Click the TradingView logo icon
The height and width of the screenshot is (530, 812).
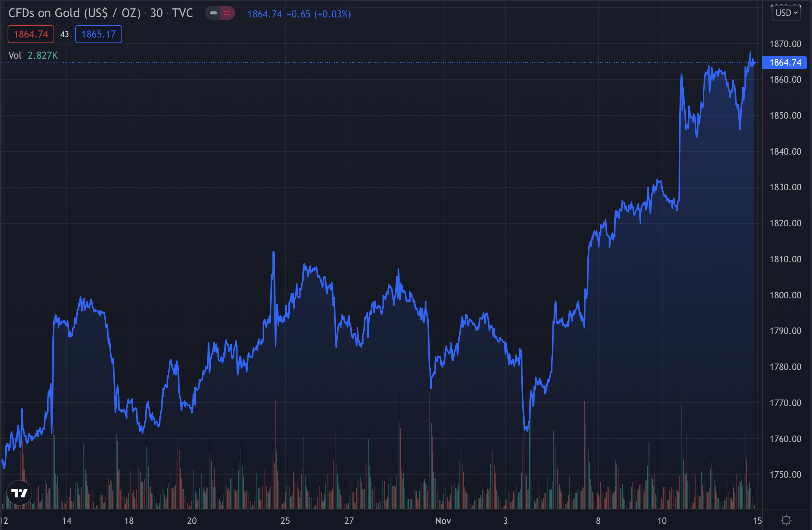(19, 493)
